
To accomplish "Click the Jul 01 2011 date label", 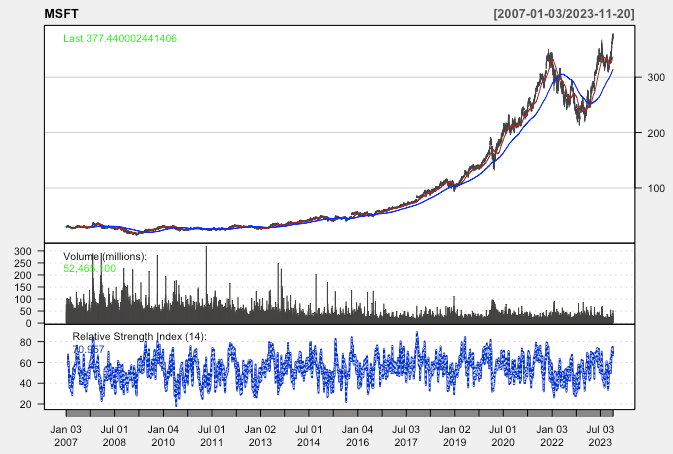I will point(212,436).
